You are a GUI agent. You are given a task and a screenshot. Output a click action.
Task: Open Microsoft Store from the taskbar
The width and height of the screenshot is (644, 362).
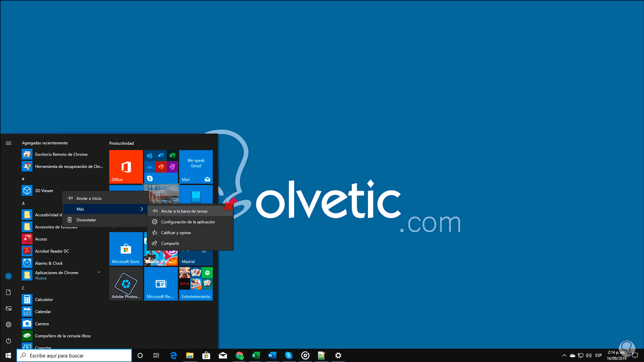point(206,356)
